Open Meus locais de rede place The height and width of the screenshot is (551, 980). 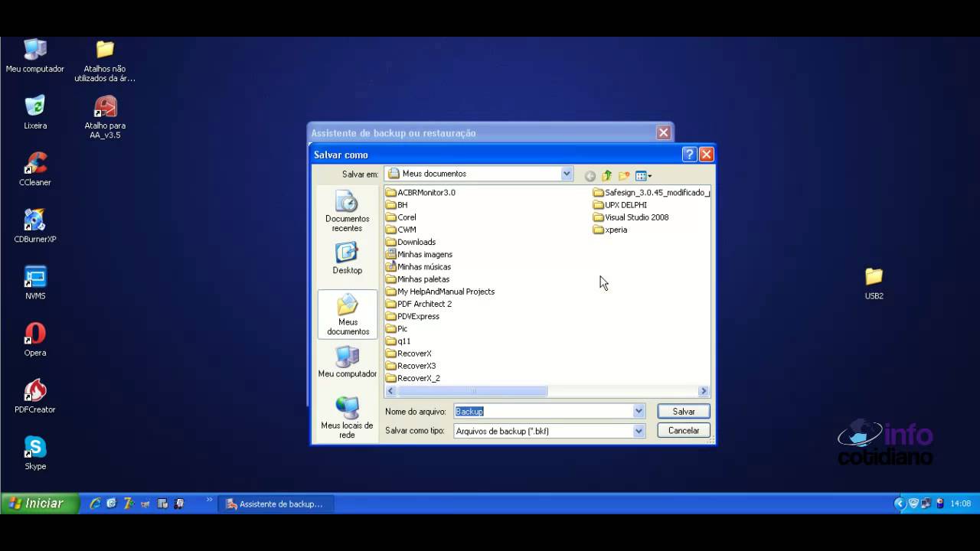point(347,417)
